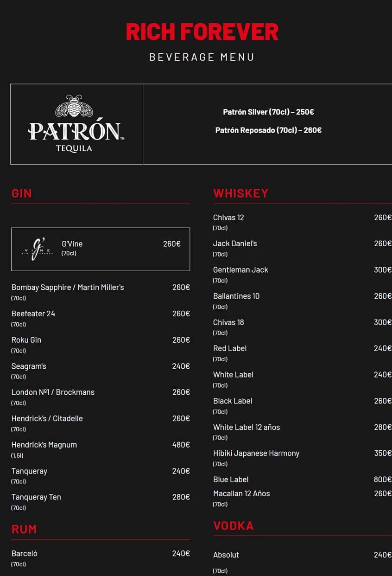Screen dimensions: 392x576
Task: Select the Red Label whiskey item
Action: (230, 349)
